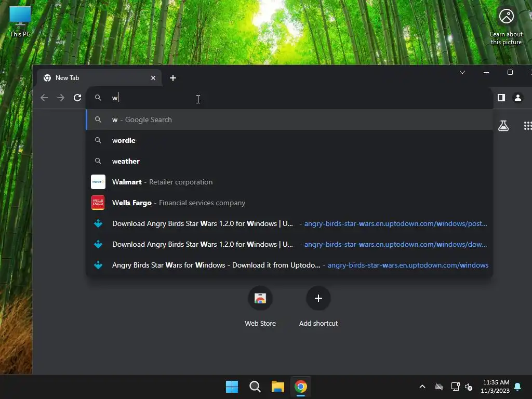Open the Windows Start button
532x399 pixels.
[x=232, y=387]
